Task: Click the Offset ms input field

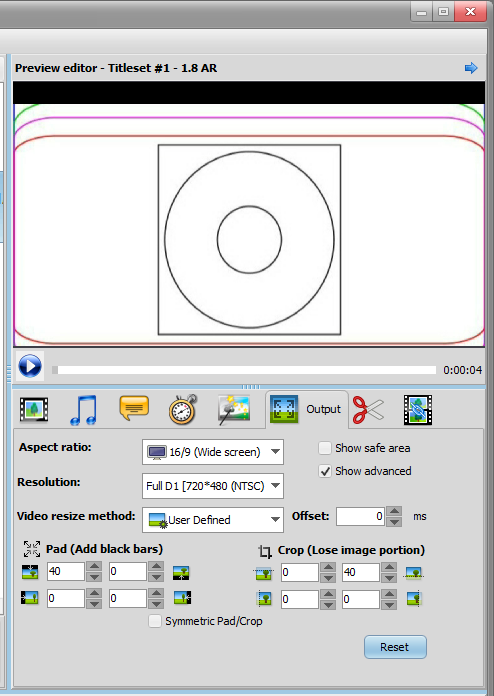Action: [360, 516]
